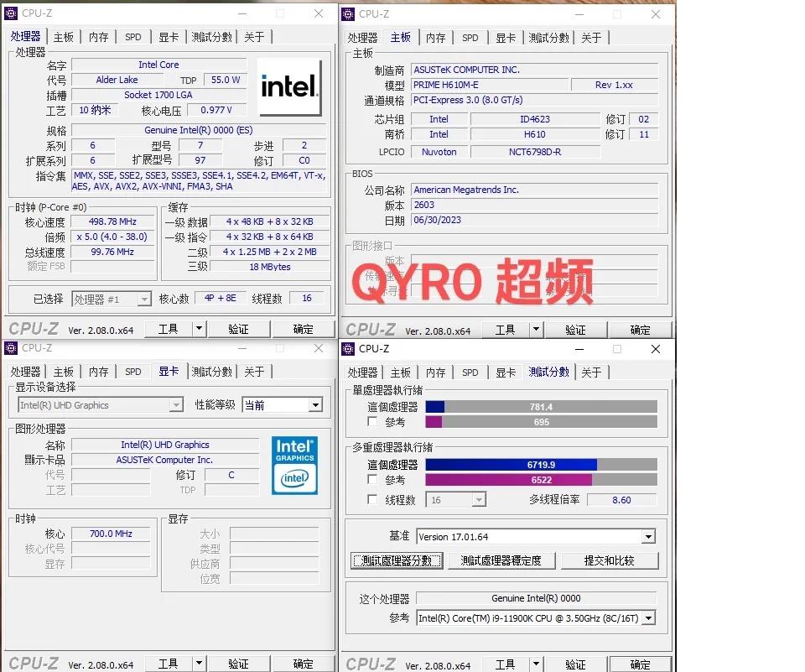Expand 工具 arrow in mainboard window
Image resolution: width=805 pixels, height=672 pixels.
[537, 330]
